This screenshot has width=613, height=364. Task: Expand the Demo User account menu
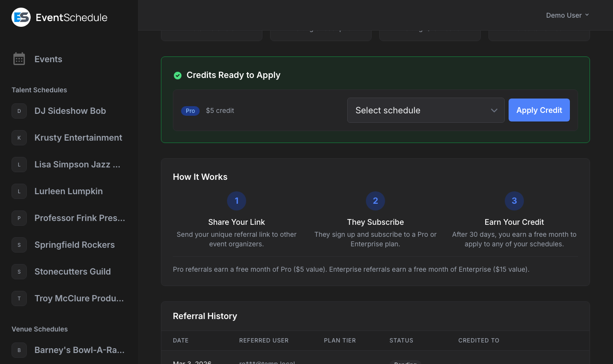click(567, 15)
